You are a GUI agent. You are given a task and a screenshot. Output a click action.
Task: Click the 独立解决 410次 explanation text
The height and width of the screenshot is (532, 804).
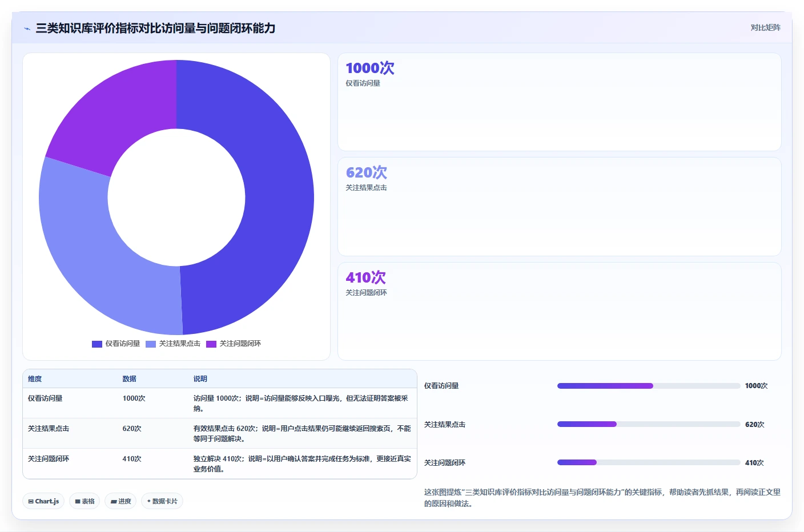[x=302, y=464]
